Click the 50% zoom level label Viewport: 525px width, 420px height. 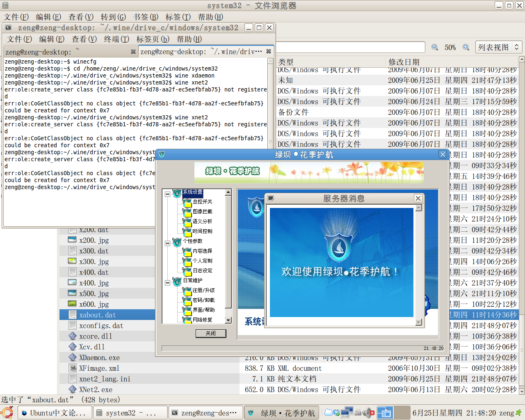pos(450,48)
